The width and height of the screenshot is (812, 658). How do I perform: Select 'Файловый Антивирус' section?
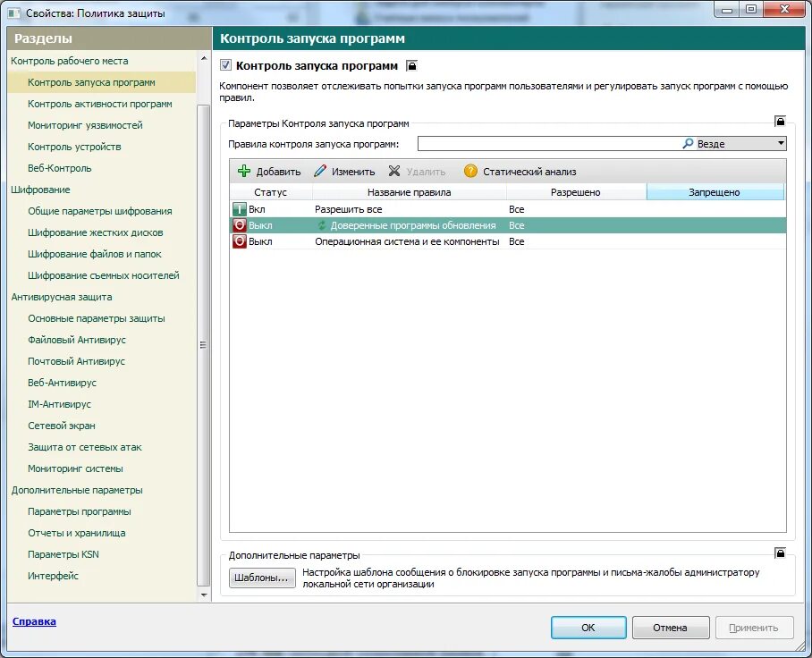click(77, 340)
